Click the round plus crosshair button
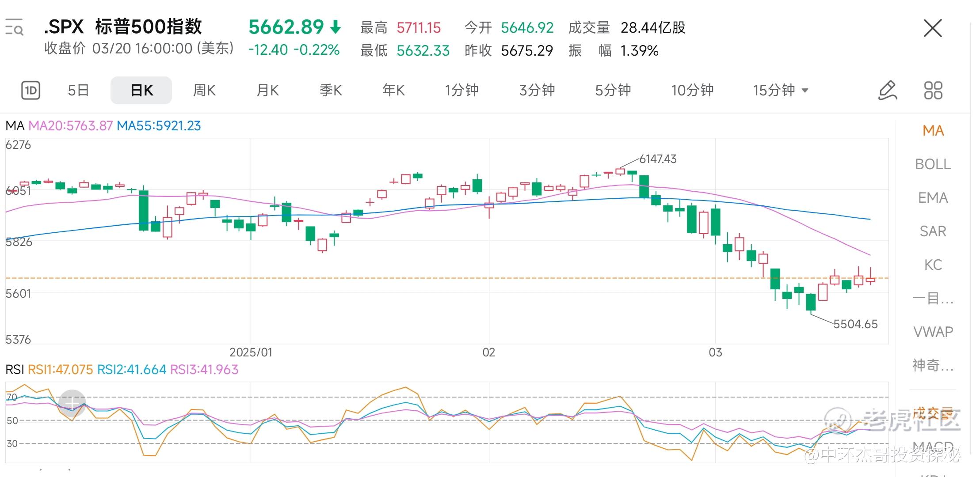 coord(72,402)
